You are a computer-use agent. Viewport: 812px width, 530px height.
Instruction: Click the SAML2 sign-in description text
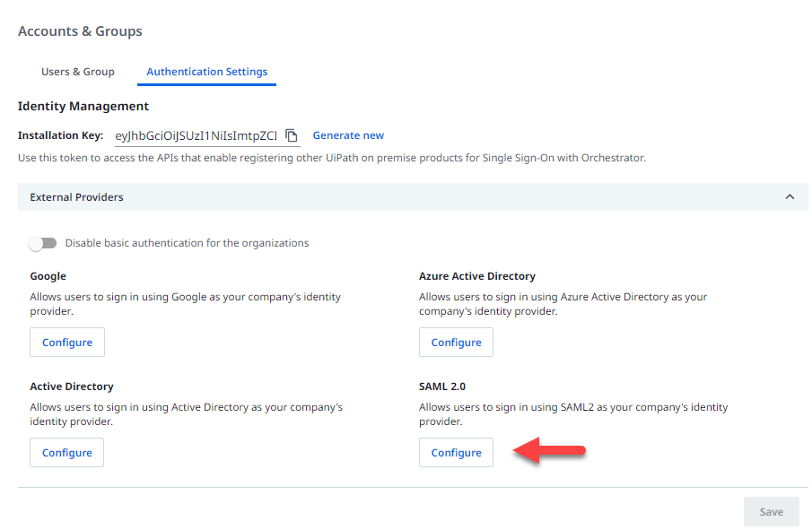[x=573, y=414]
